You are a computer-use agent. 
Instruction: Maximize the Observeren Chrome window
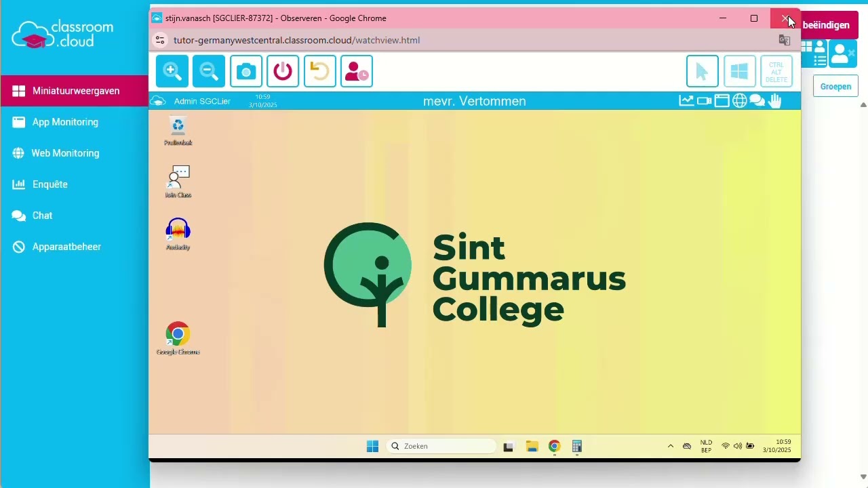[754, 18]
